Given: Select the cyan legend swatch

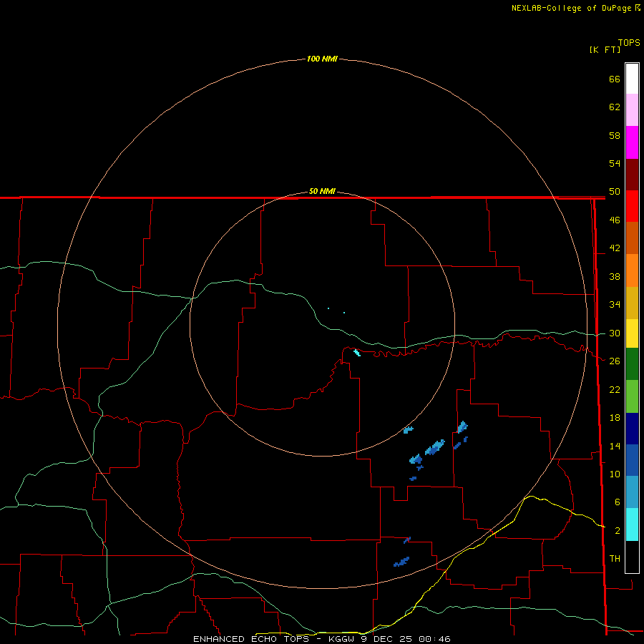Looking at the screenshot, I should click(x=632, y=525).
